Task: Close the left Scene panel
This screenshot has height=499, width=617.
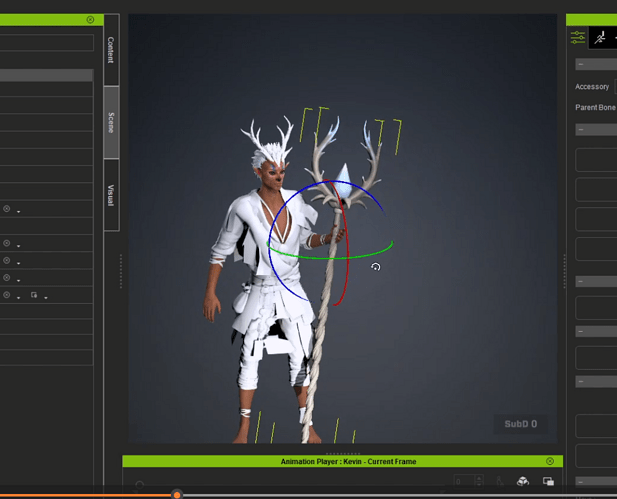Action: click(x=90, y=20)
